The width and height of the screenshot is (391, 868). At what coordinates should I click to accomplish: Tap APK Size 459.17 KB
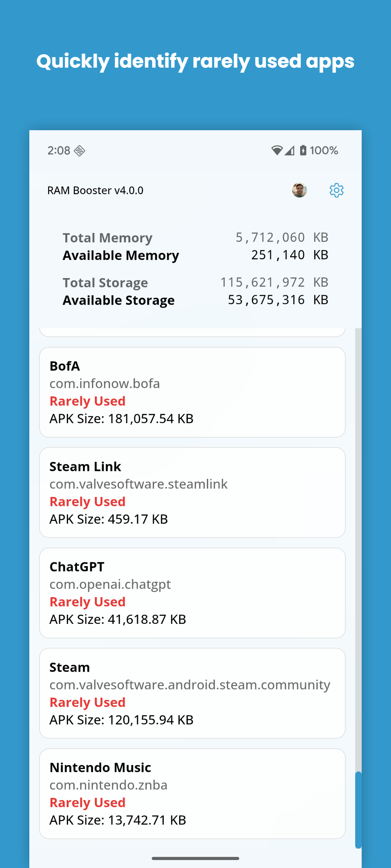109,519
